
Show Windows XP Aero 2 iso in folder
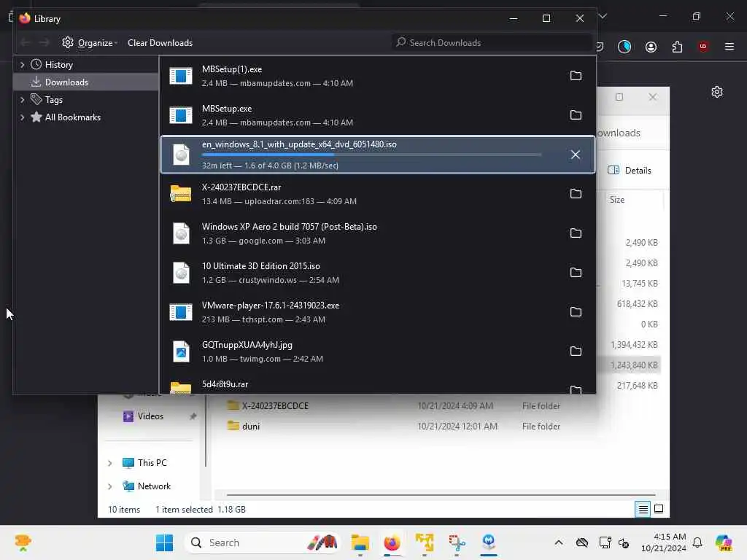pos(576,233)
